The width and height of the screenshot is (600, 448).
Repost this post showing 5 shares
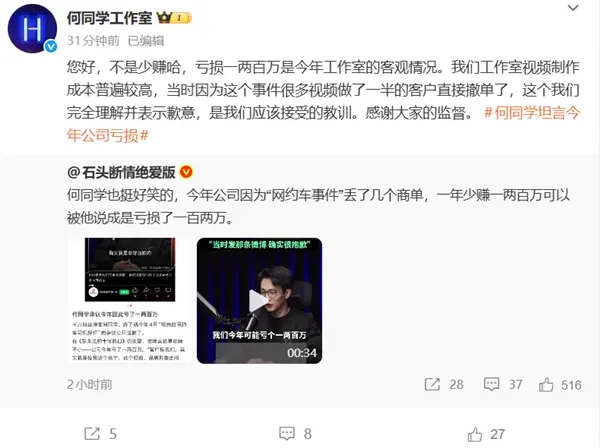(100, 433)
